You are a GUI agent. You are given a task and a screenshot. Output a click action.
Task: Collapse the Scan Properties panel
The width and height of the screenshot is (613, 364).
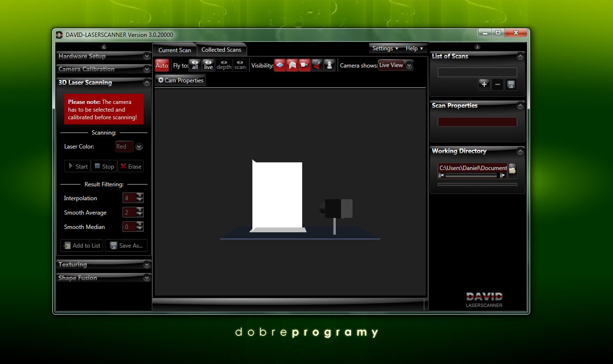(520, 105)
